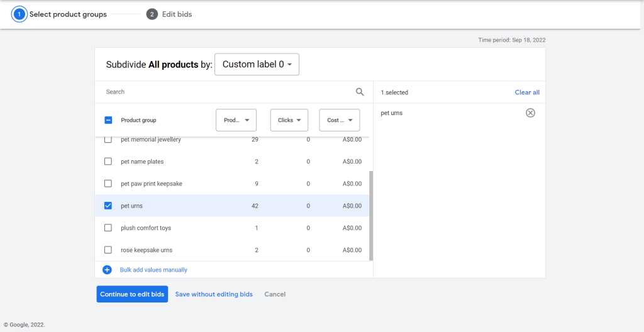This screenshot has width=644, height=332.
Task: Toggle the select-all product groups checkbox
Action: click(108, 120)
